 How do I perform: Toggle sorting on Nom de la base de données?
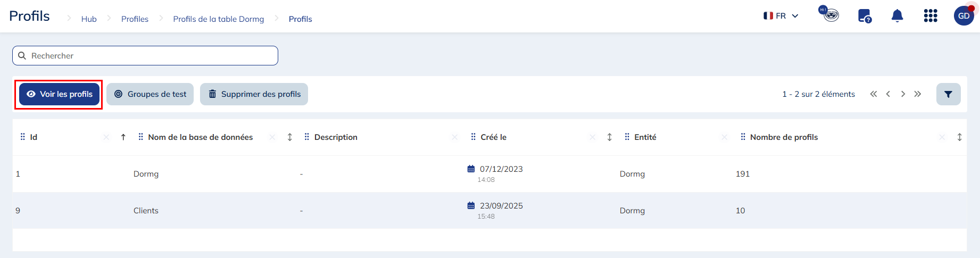pyautogui.click(x=290, y=137)
